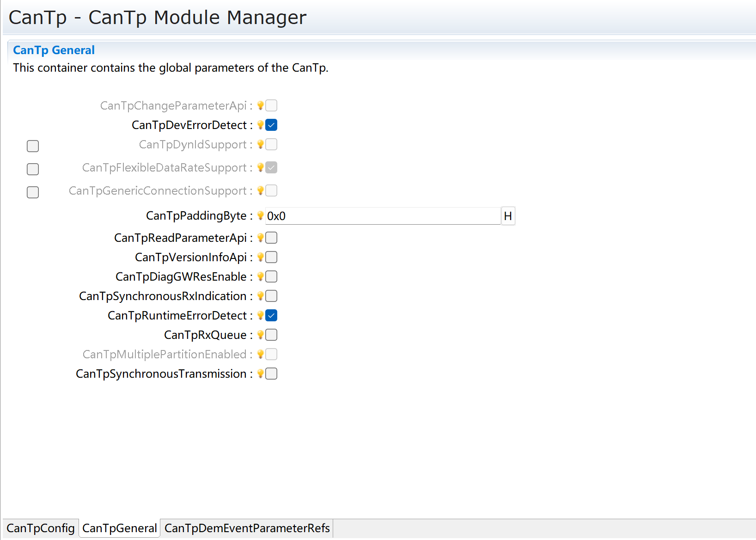Click the lightbulb icon for CanTpRuntimeErrorDetect
The height and width of the screenshot is (540, 756).
click(x=260, y=315)
